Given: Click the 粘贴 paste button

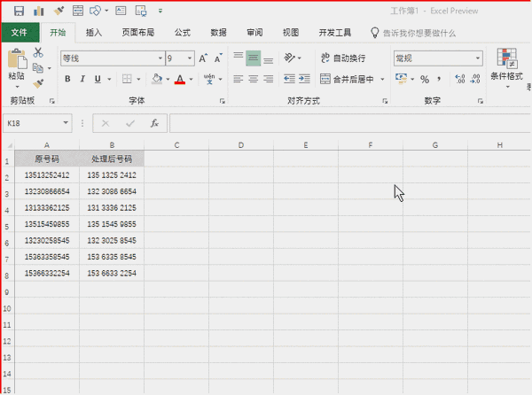Looking at the screenshot, I should (x=16, y=68).
